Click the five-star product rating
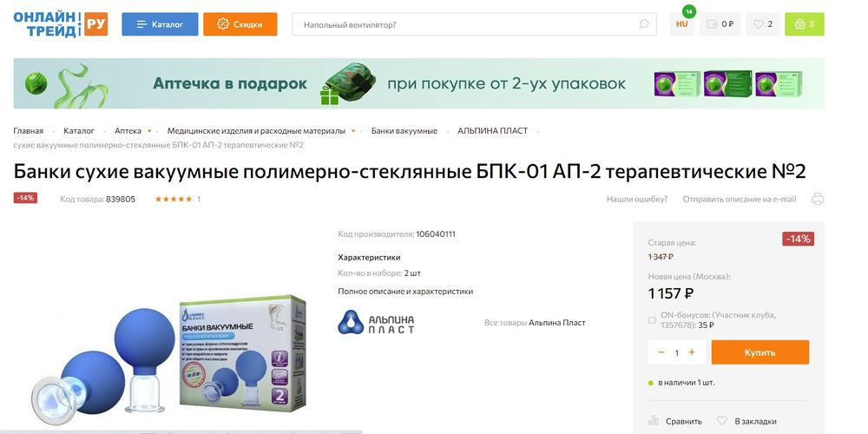This screenshot has width=868, height=434. pyautogui.click(x=174, y=200)
